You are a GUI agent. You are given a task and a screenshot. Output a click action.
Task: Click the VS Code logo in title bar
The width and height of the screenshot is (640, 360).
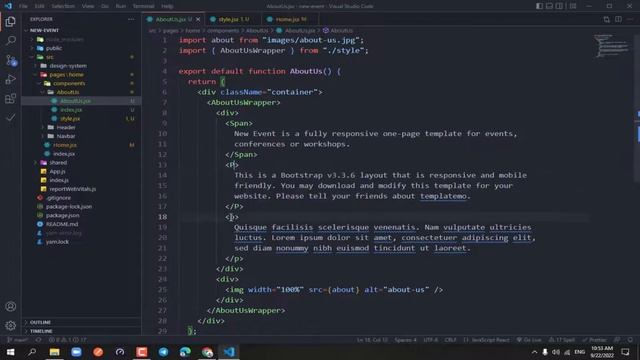[x=8, y=6]
